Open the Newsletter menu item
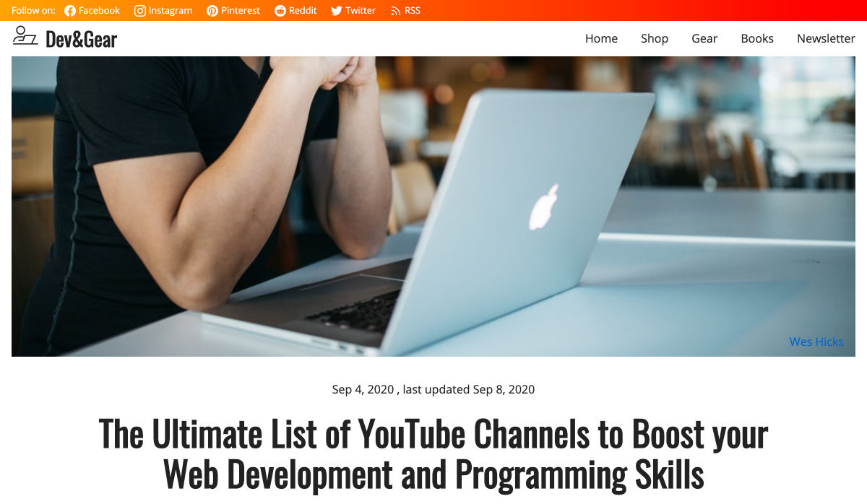This screenshot has width=867, height=504. (826, 39)
